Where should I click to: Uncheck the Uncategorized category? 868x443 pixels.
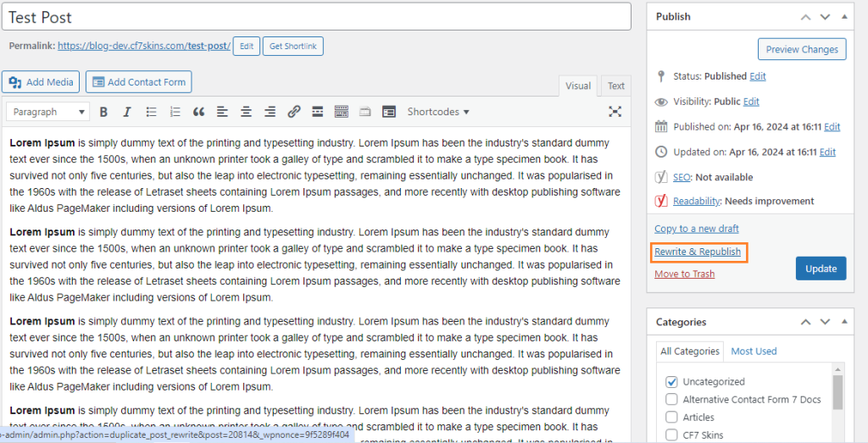(671, 382)
